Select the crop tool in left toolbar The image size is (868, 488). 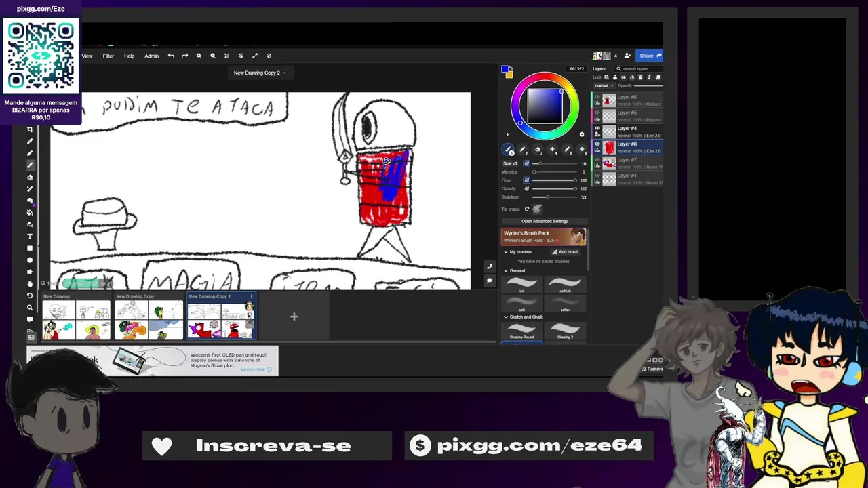30,129
